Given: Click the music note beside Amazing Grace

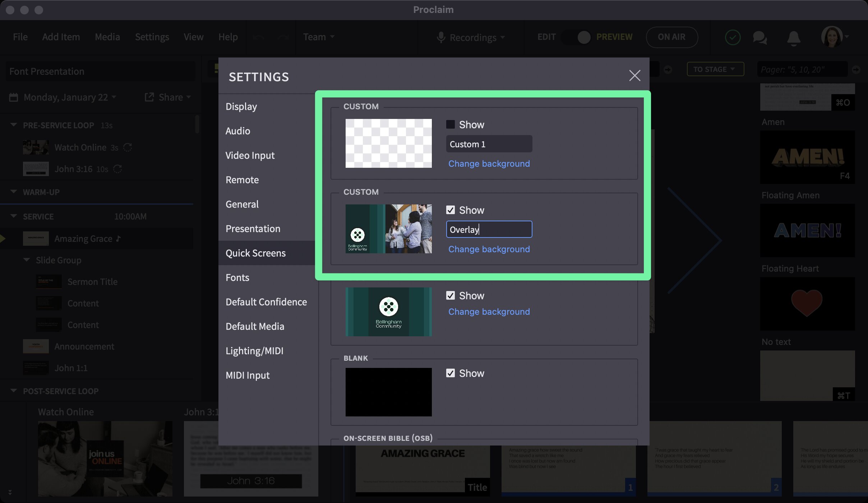Looking at the screenshot, I should point(119,238).
